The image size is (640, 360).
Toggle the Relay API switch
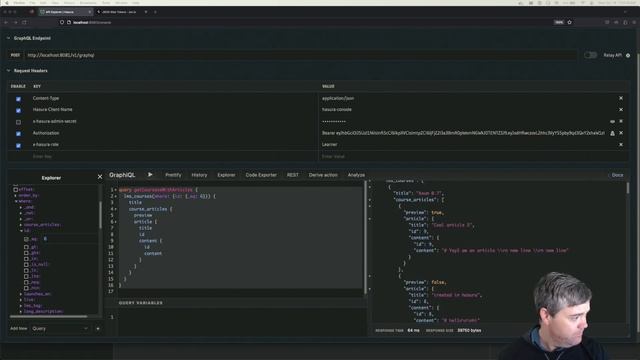[590, 55]
